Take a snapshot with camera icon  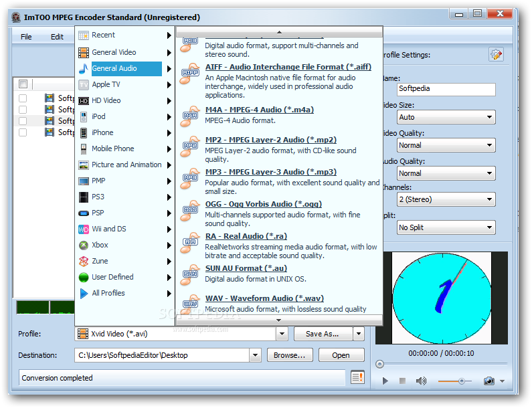click(x=489, y=381)
